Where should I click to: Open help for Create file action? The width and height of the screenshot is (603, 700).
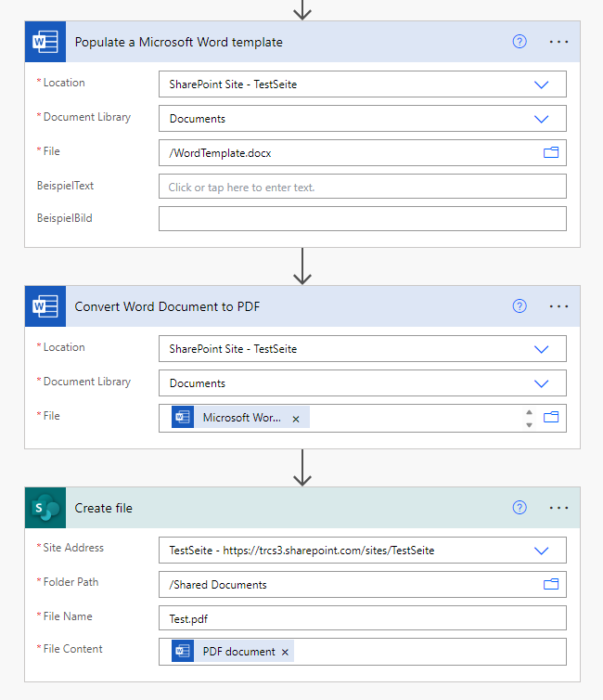(x=520, y=508)
